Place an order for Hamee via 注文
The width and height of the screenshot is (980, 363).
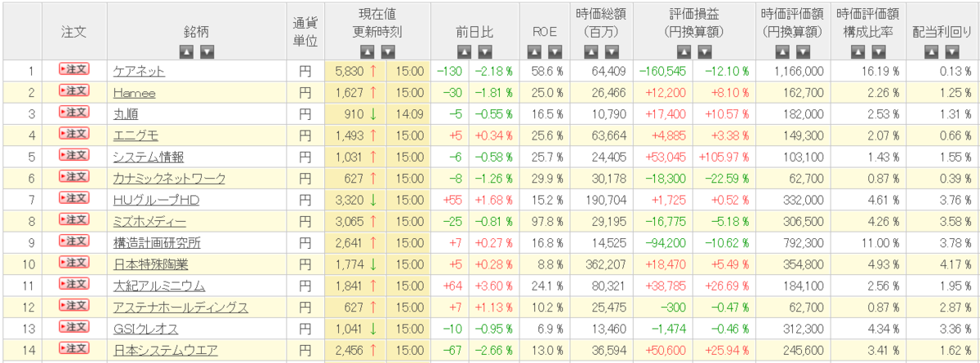click(73, 91)
